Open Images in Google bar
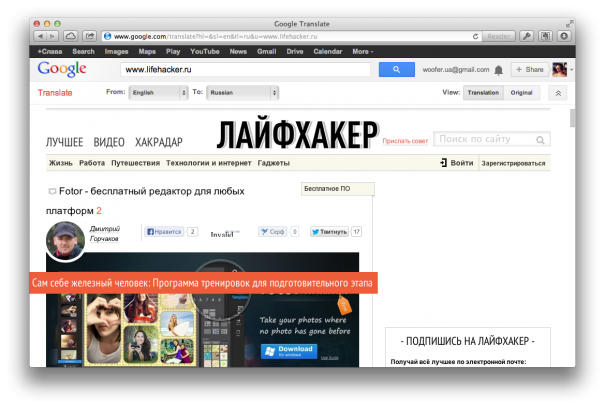 pos(117,51)
